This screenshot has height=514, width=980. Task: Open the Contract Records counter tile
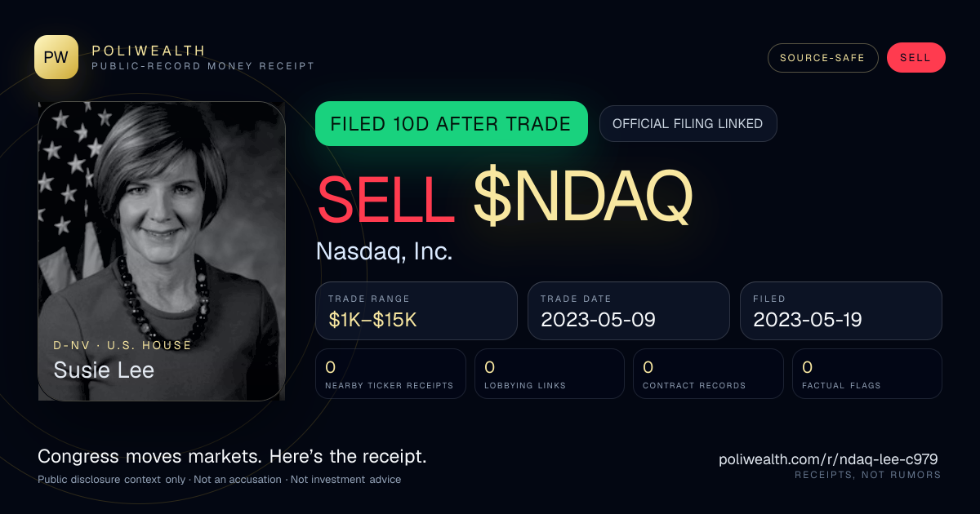coord(708,374)
